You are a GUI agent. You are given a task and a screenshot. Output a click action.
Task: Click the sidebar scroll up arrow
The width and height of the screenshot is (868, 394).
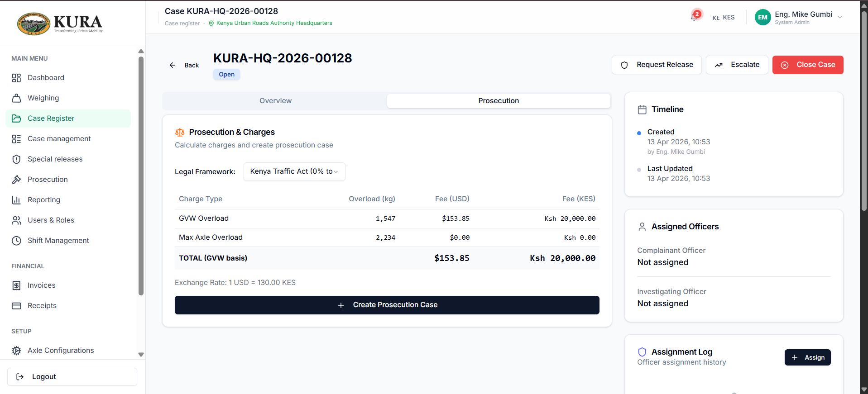pos(141,51)
